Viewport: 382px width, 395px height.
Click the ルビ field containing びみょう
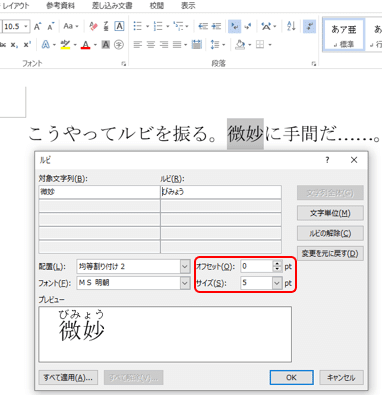click(221, 192)
